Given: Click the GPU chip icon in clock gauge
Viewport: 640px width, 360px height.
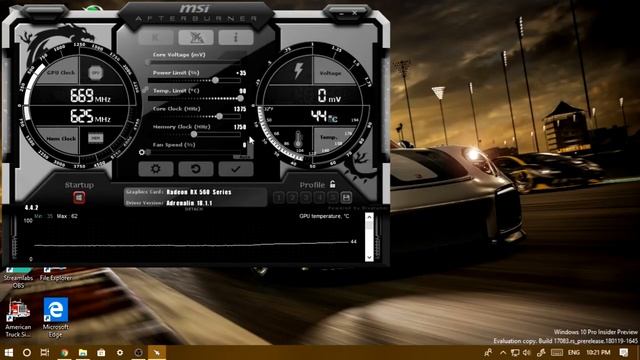Looking at the screenshot, I should tap(96, 73).
